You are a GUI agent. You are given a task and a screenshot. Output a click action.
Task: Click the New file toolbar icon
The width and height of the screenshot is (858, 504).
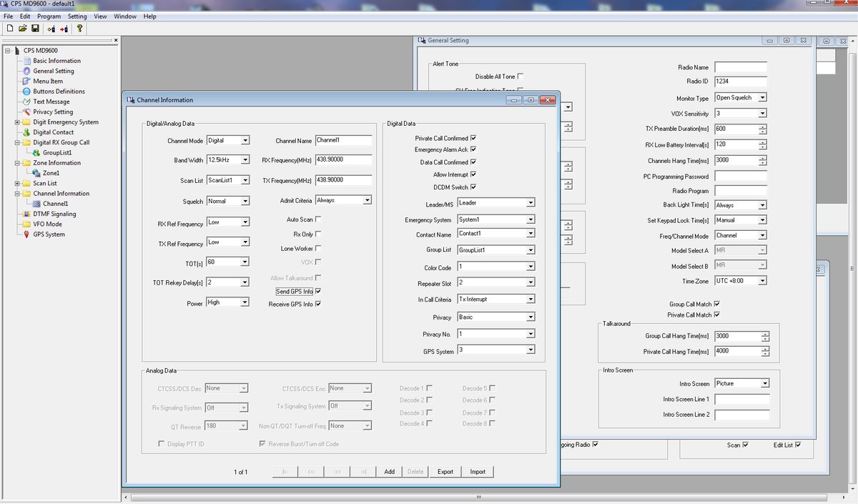coord(9,29)
